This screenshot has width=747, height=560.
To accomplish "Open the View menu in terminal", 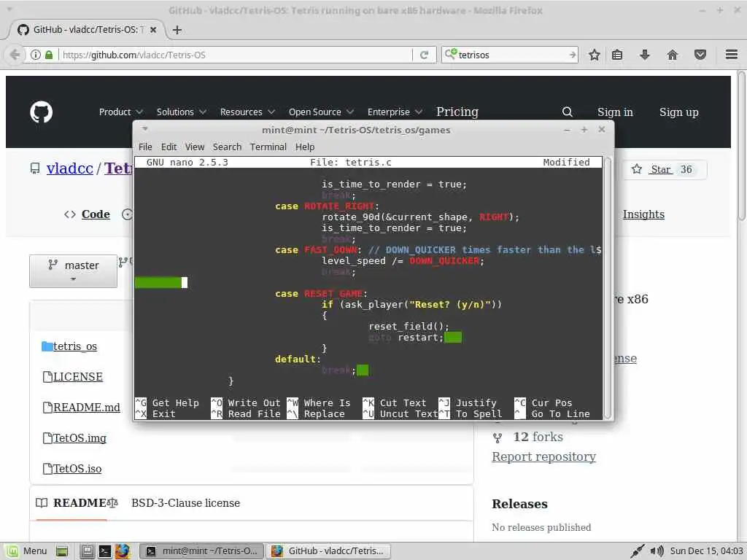I will click(x=194, y=147).
